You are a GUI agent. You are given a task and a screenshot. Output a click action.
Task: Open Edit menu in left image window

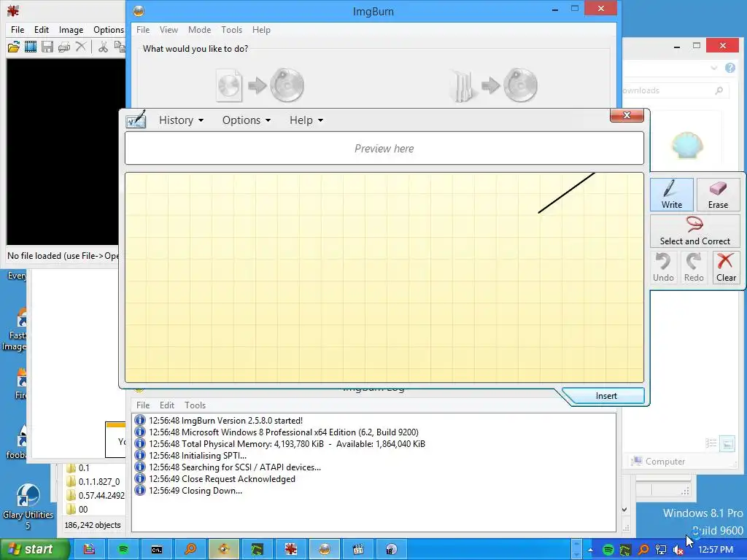[x=42, y=29]
